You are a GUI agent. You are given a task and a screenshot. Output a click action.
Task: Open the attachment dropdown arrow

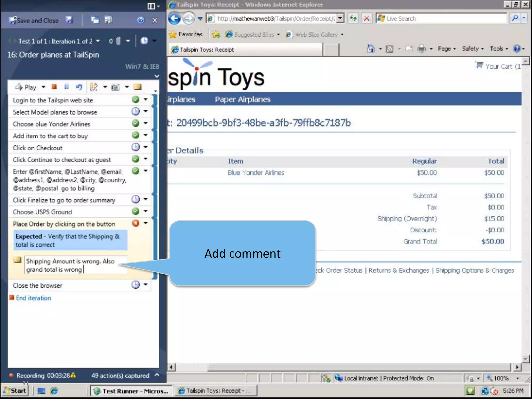pos(128,41)
